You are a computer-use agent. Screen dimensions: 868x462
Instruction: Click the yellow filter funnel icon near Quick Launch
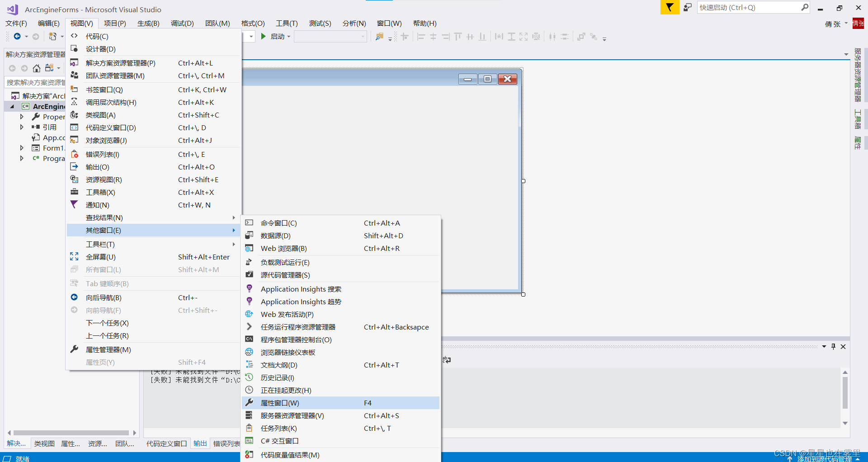tap(670, 7)
